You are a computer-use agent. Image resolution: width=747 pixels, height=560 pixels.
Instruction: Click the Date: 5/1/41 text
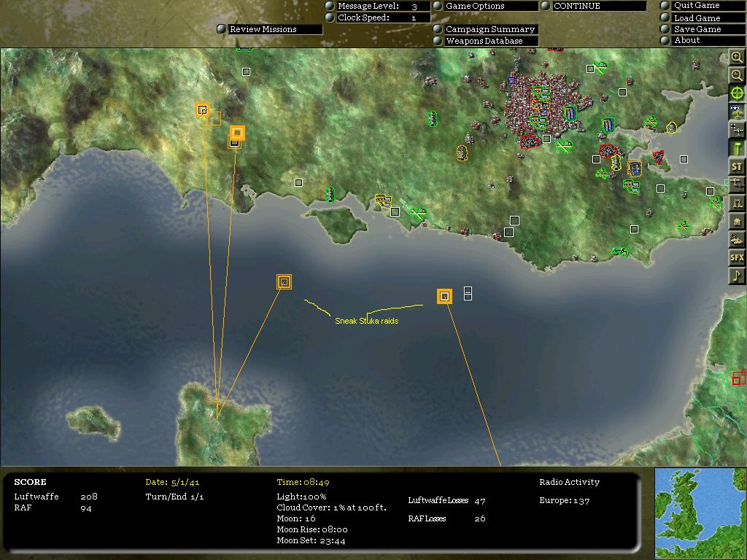(172, 483)
